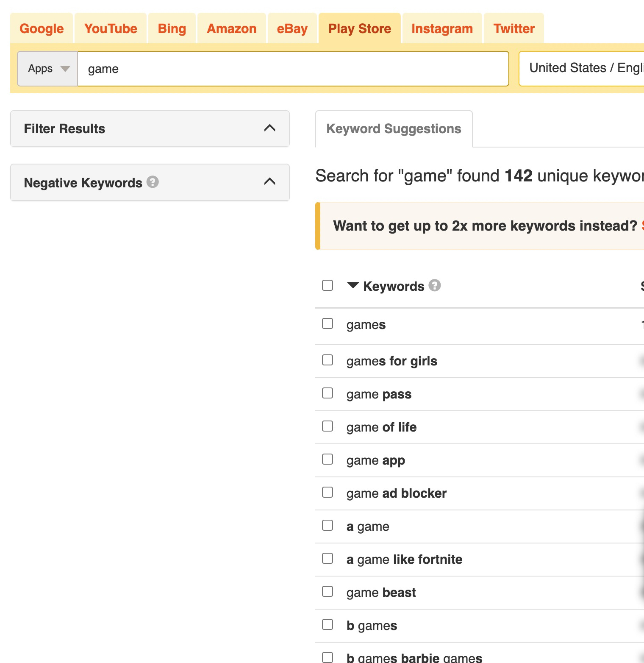Switch to the YouTube tab
The width and height of the screenshot is (644, 663).
[111, 28]
